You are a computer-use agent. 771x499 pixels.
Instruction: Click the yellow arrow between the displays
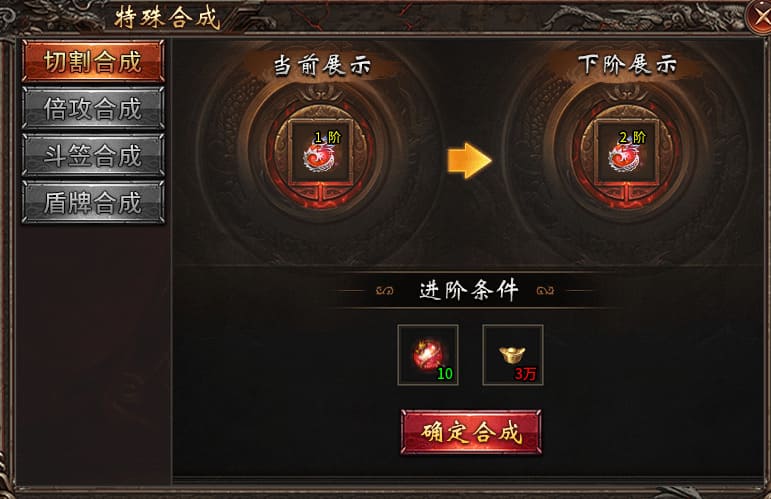click(x=469, y=160)
